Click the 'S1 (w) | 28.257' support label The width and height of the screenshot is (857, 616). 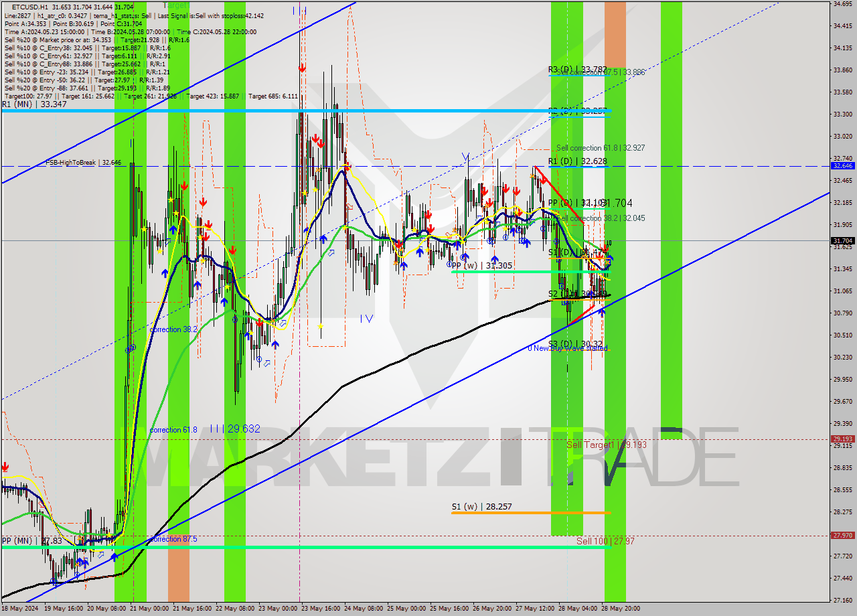tap(481, 507)
